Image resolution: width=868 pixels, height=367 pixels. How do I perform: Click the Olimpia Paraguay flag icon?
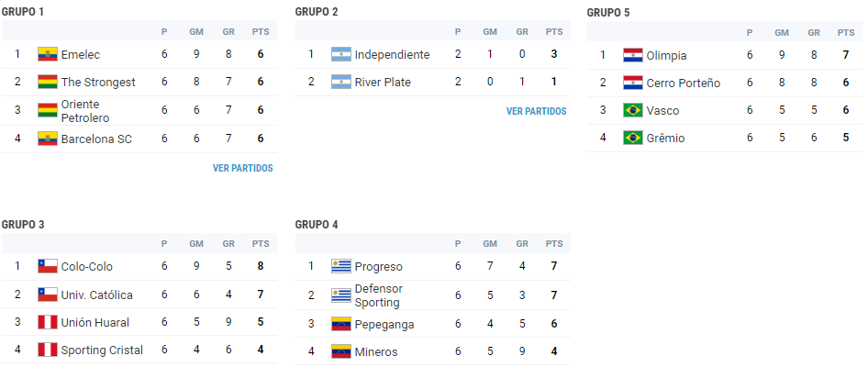[x=633, y=55]
